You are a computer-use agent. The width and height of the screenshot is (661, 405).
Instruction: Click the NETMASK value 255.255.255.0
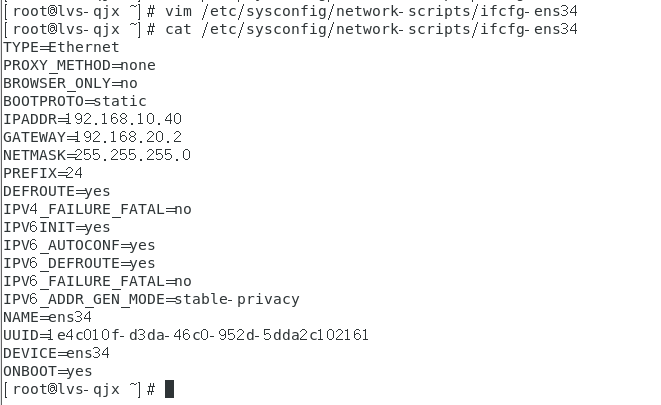[133, 155]
